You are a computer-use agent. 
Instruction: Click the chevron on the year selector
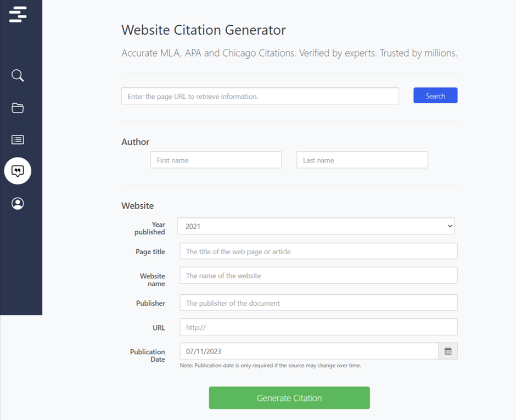[450, 226]
